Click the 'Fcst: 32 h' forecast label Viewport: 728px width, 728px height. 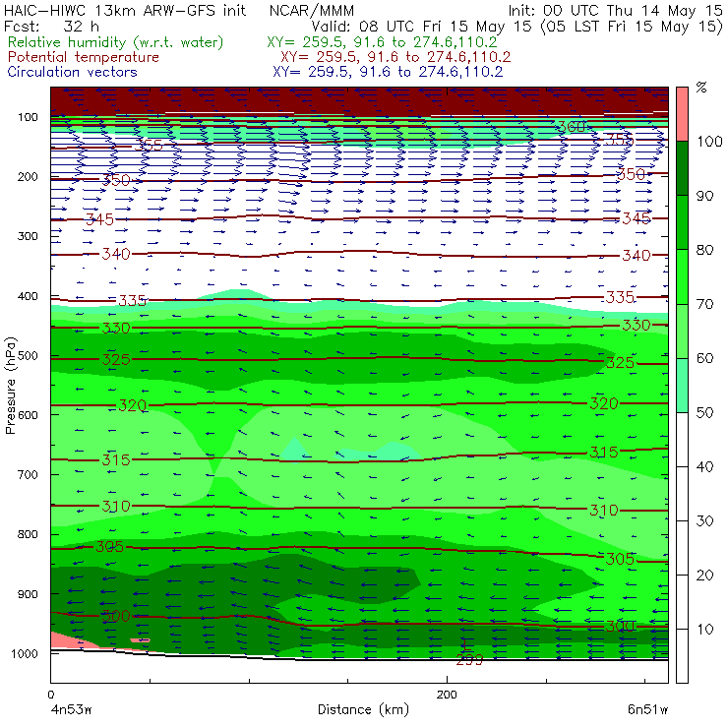(51, 26)
